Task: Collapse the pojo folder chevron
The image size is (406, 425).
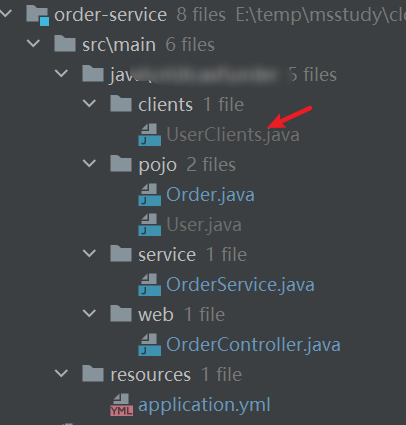Action: [89, 163]
